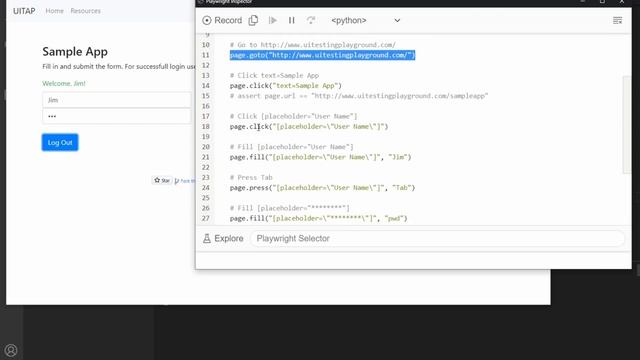Copy the generated code with the copy icon

point(253,20)
